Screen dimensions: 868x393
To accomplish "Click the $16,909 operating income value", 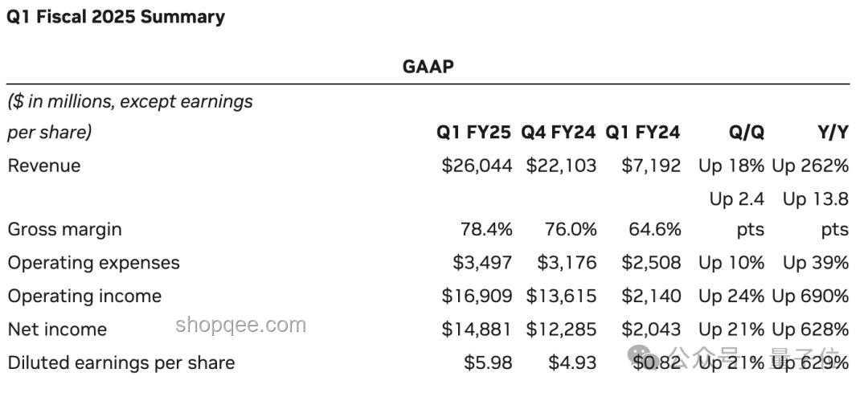I will click(477, 296).
